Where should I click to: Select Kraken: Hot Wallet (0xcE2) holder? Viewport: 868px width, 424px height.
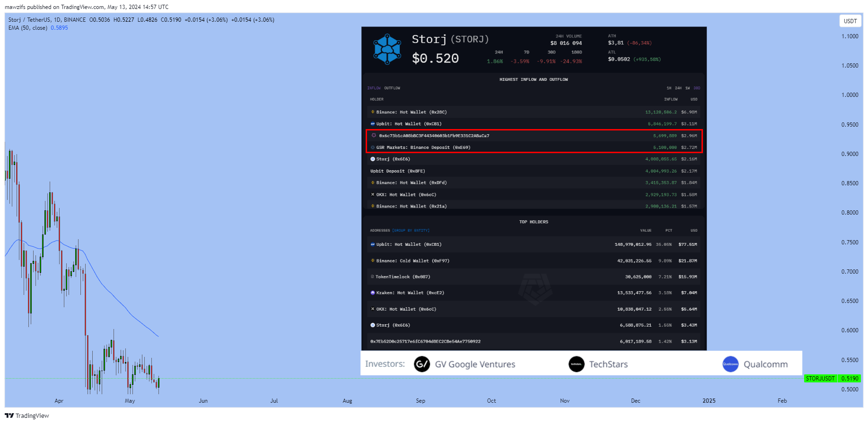point(534,293)
